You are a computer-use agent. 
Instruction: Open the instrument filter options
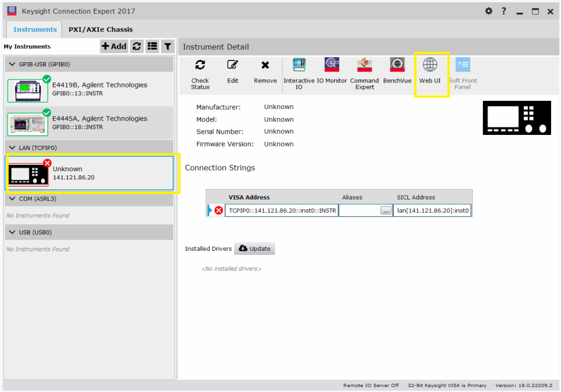tap(168, 46)
